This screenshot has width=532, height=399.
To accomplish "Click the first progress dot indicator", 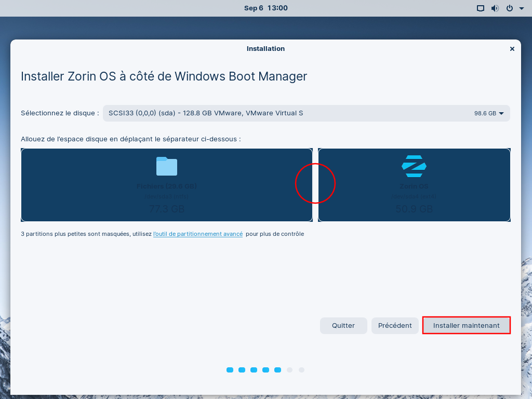I will tap(230, 370).
